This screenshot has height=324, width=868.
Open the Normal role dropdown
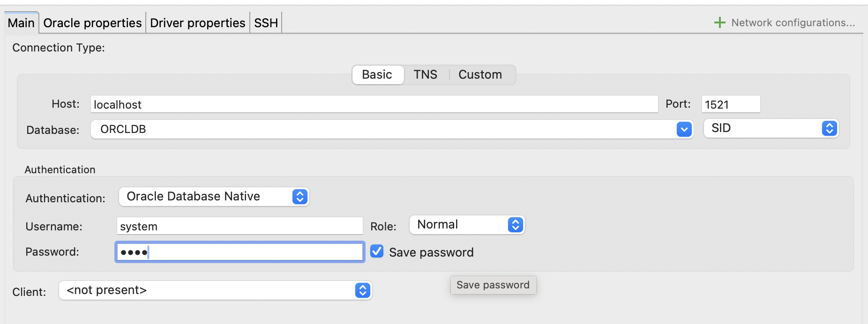pyautogui.click(x=467, y=225)
